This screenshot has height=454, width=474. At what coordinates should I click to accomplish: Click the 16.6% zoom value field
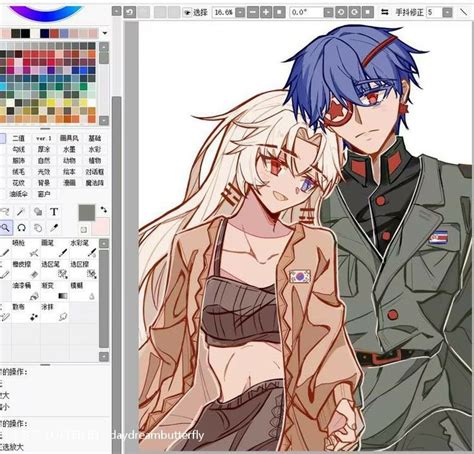pyautogui.click(x=224, y=13)
